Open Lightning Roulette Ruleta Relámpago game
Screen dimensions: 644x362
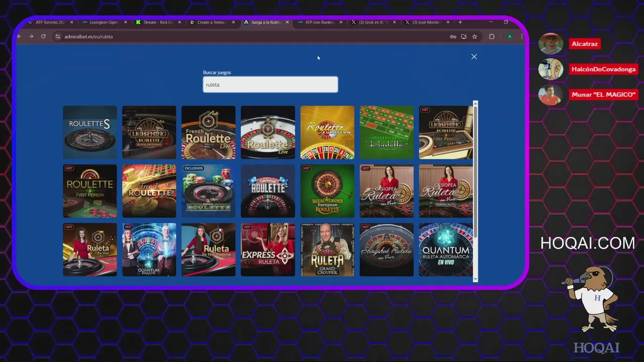(149, 132)
